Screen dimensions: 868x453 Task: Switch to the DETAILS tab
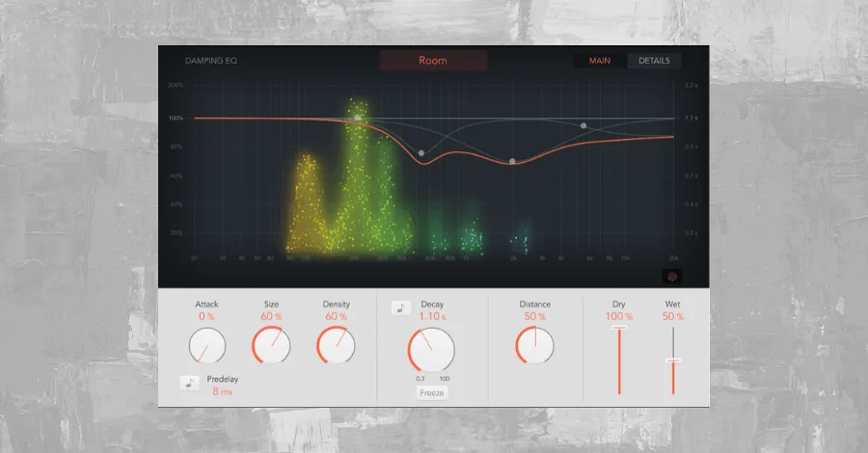654,61
